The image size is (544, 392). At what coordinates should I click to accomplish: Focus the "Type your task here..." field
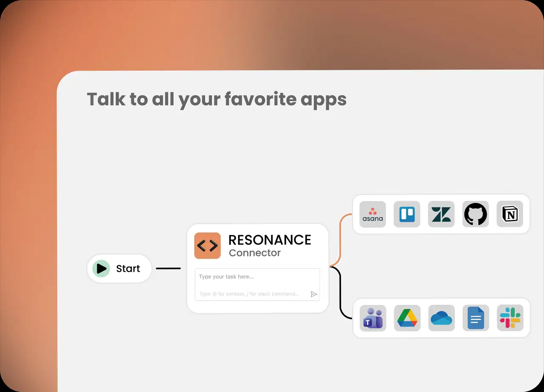pyautogui.click(x=257, y=284)
